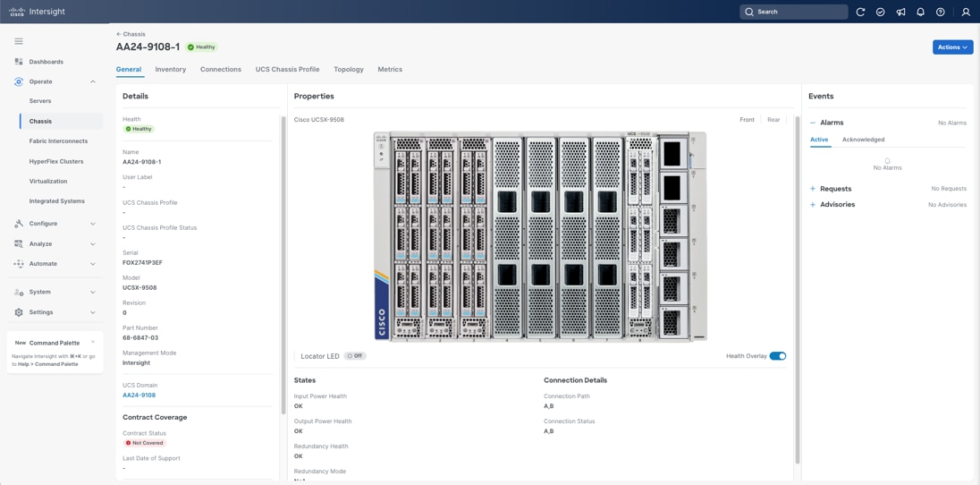
Task: Open the user profile icon
Action: [x=966, y=12]
